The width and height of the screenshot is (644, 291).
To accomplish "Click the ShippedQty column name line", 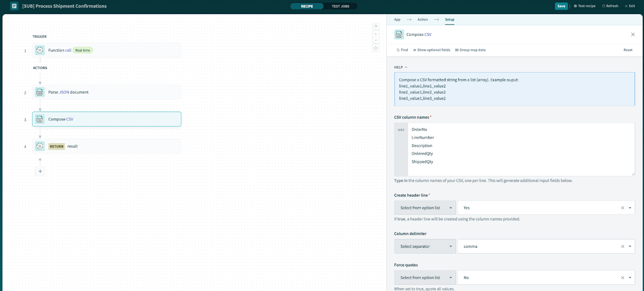I will [x=422, y=162].
